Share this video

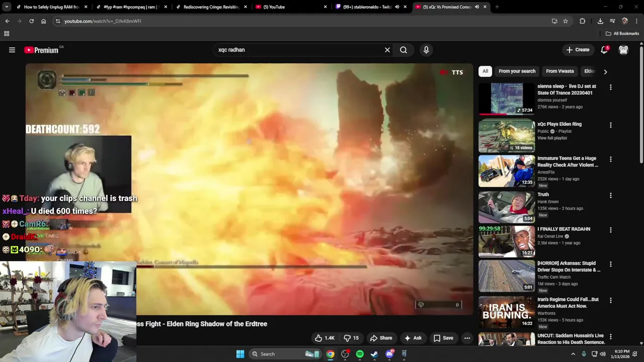pos(381,338)
